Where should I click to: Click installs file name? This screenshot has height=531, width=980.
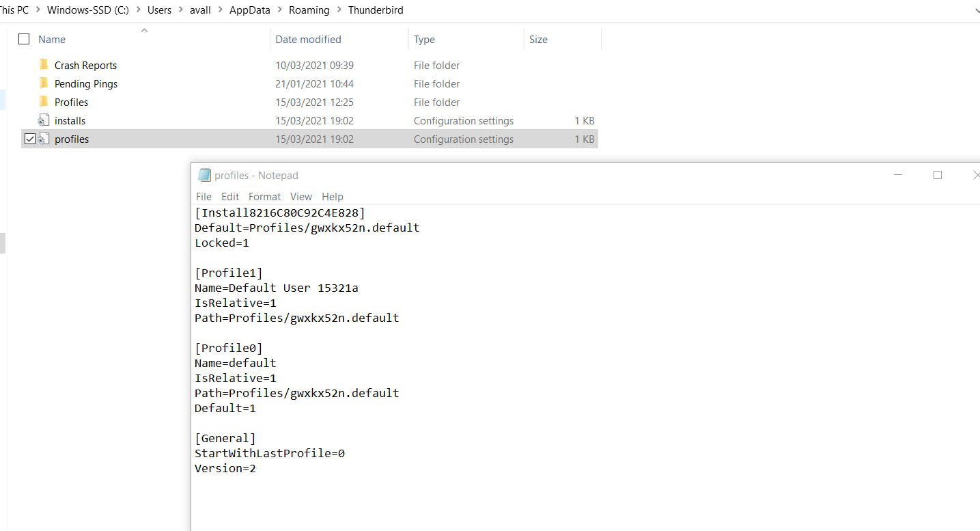pyautogui.click(x=70, y=120)
